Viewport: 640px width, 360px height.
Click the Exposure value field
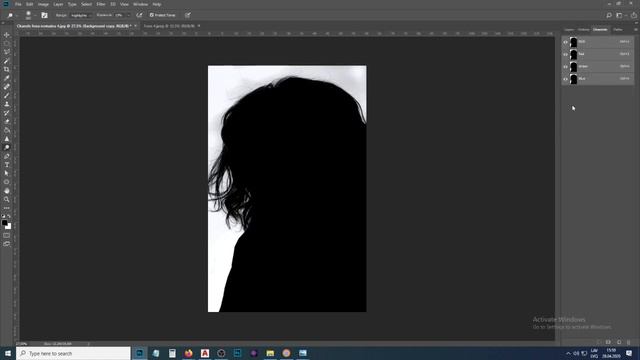click(120, 15)
